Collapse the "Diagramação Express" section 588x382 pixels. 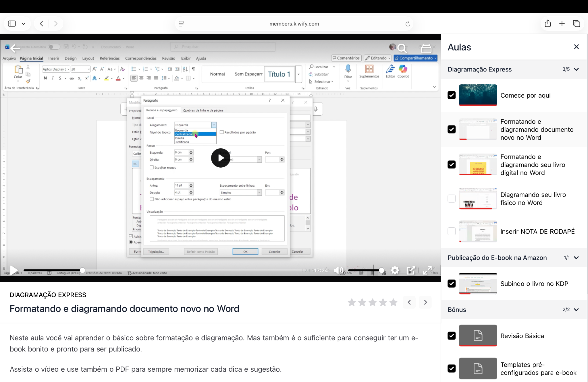point(576,69)
